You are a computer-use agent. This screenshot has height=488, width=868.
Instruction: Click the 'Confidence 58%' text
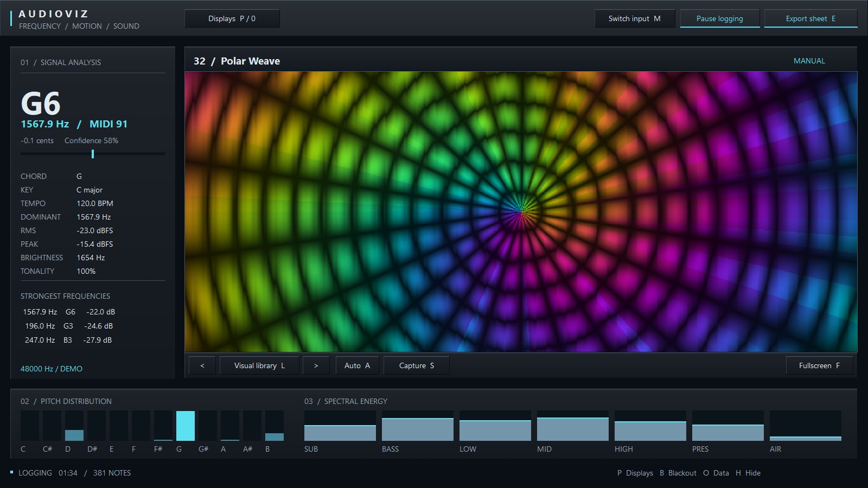coord(91,140)
